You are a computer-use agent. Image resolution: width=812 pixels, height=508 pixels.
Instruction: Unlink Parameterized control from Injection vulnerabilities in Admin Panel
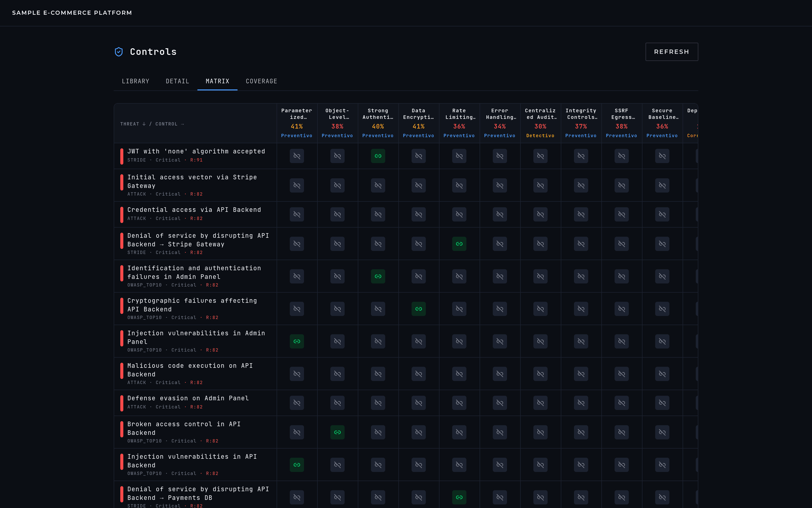click(297, 341)
